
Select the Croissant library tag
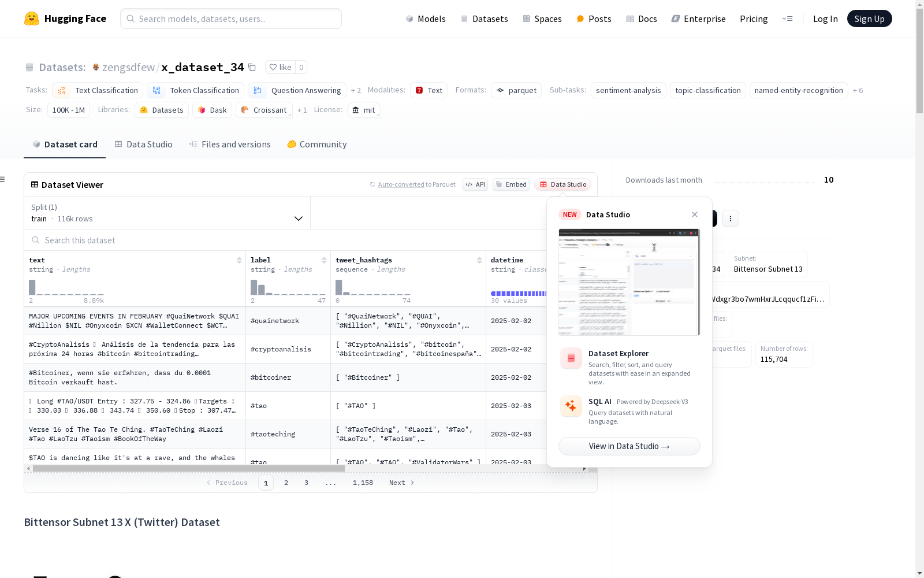coord(264,110)
